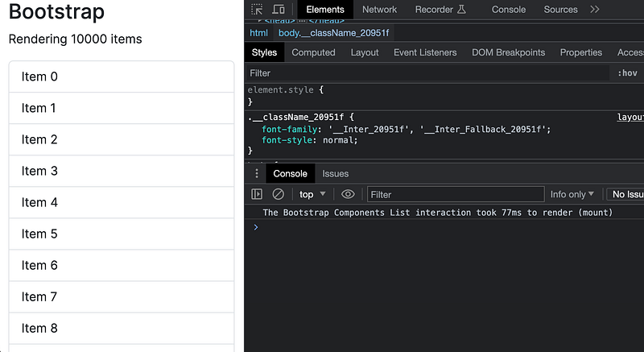This screenshot has width=644, height=352.
Task: Open the Recorder panel tab
Action: point(440,10)
